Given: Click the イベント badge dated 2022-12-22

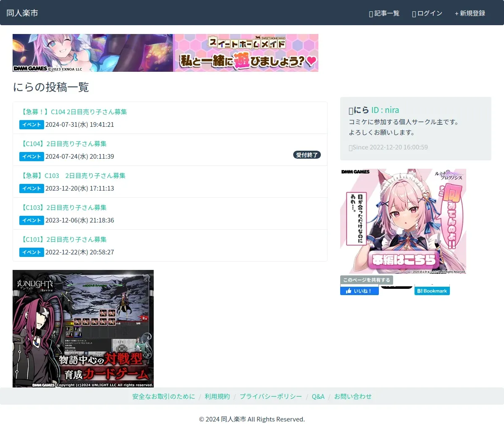Looking at the screenshot, I should (31, 252).
